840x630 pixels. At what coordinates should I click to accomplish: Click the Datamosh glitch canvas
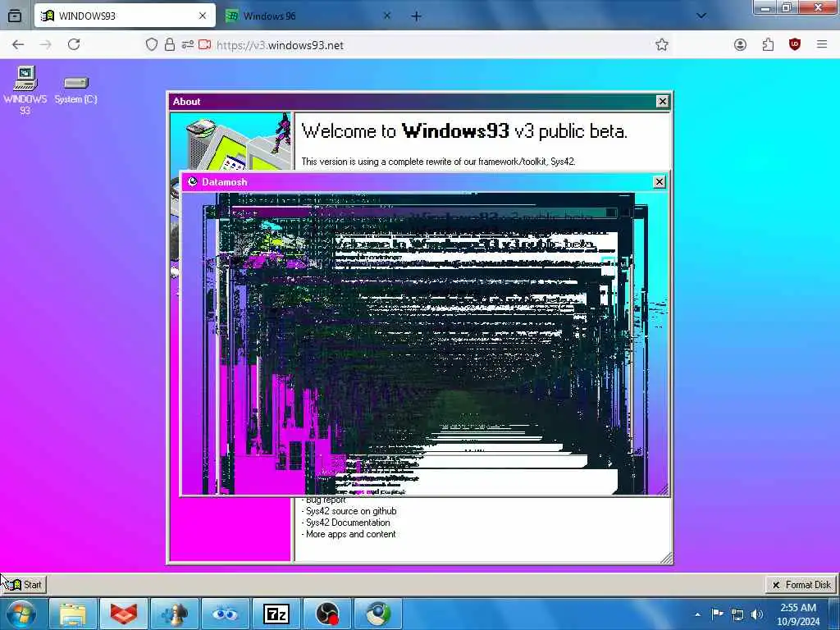pos(425,344)
